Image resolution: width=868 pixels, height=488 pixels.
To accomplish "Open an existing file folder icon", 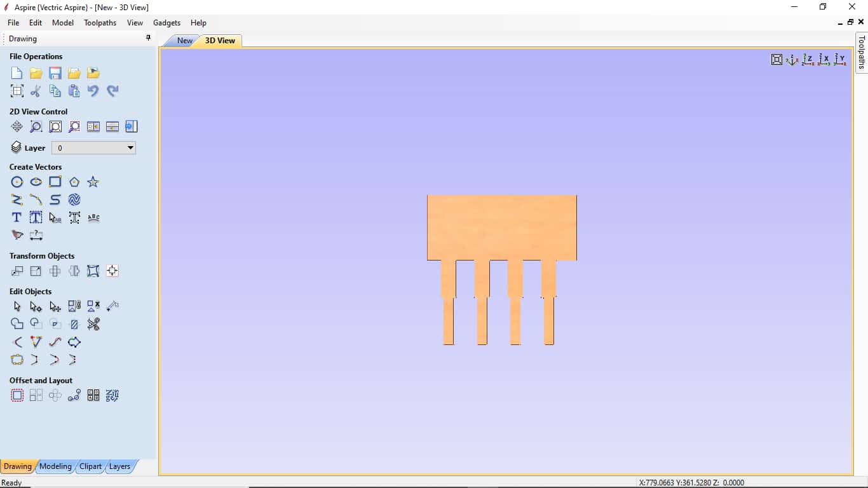I will [36, 73].
